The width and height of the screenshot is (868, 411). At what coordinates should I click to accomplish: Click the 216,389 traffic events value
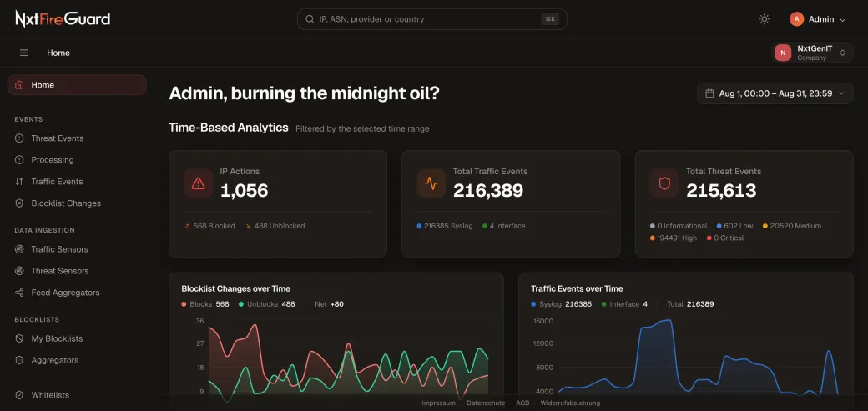tap(488, 191)
